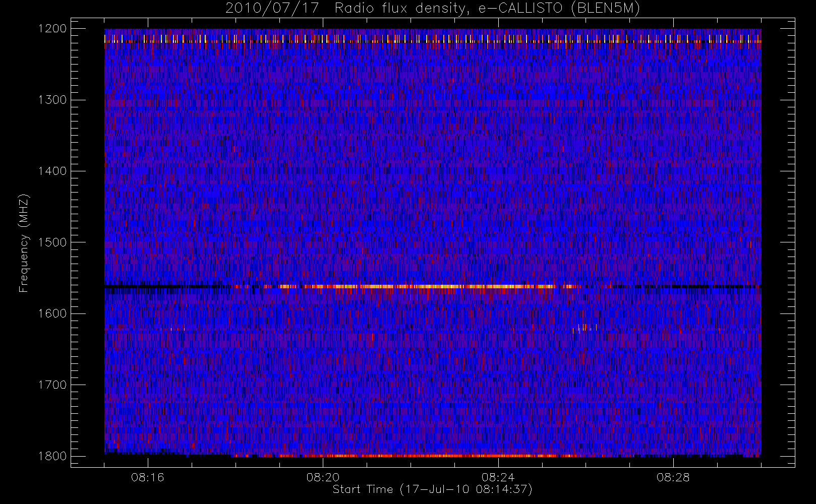Image resolution: width=816 pixels, height=504 pixels.
Task: Click the small yellow burst near 1620 MHz
Action: point(585,328)
